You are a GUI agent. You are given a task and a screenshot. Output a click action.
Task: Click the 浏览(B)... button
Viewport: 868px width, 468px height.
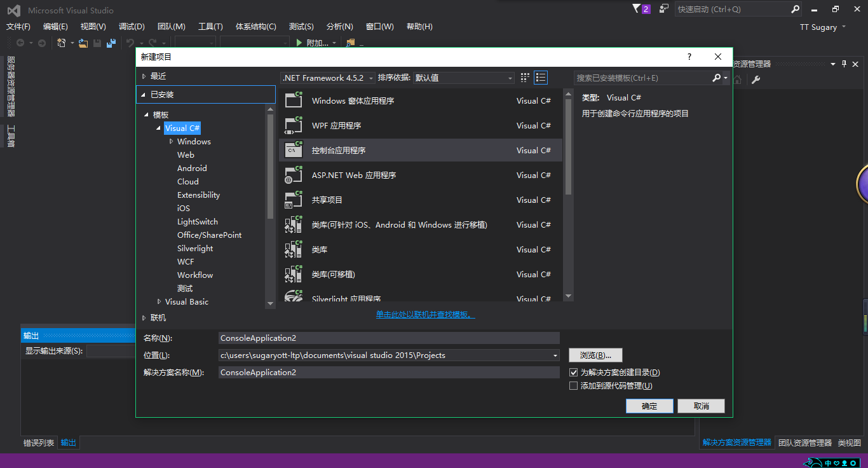(x=595, y=355)
